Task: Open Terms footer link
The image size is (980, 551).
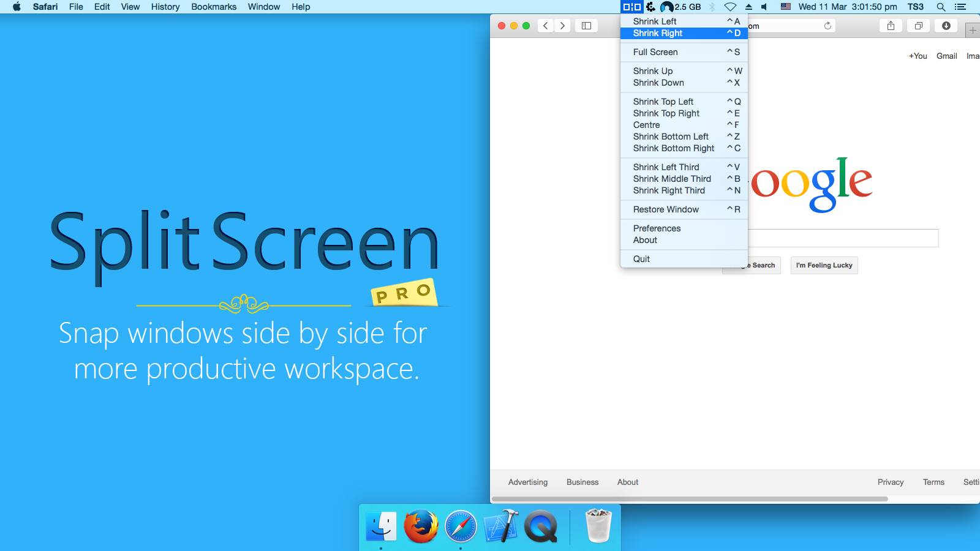Action: [933, 482]
